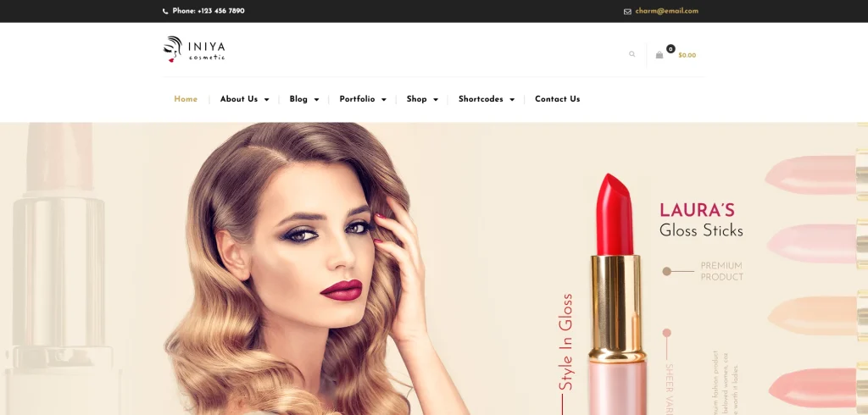Go to the Home menu item
Viewport: 868px width, 415px height.
pyautogui.click(x=186, y=99)
